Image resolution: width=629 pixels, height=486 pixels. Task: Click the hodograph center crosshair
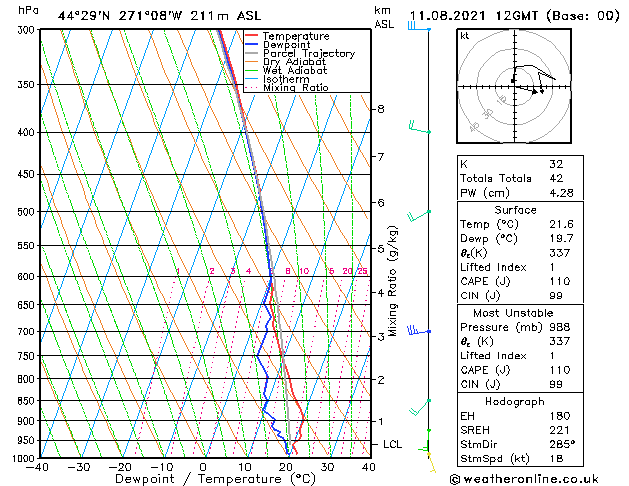point(515,87)
